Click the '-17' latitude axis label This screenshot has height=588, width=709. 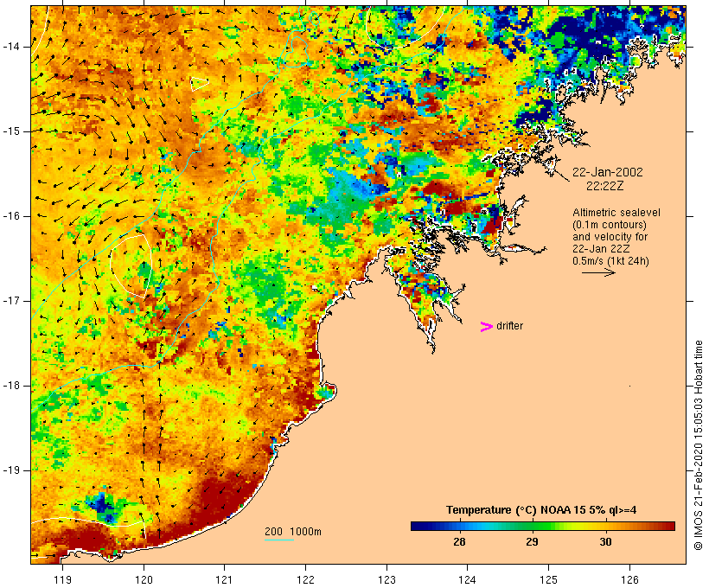[x=11, y=301]
